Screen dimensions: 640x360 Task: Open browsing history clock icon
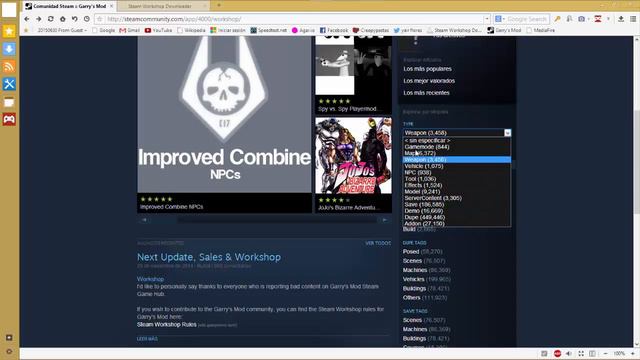coord(87,19)
